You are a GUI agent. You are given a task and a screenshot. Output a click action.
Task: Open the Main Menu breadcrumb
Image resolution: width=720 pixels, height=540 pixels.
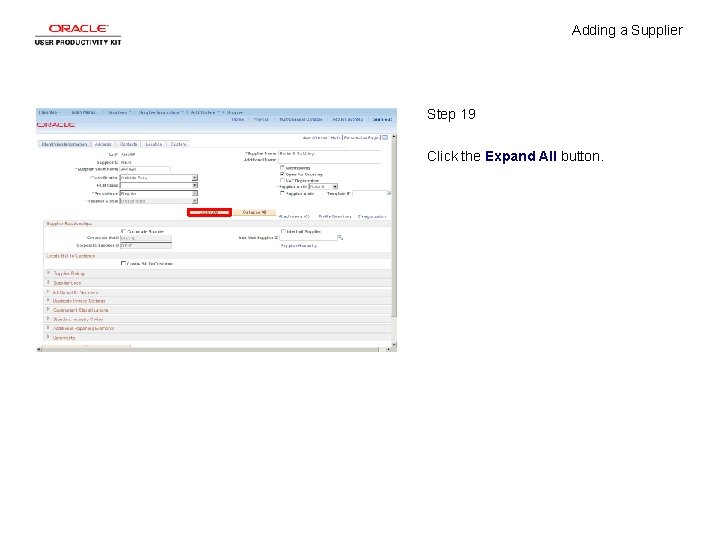tap(84, 112)
